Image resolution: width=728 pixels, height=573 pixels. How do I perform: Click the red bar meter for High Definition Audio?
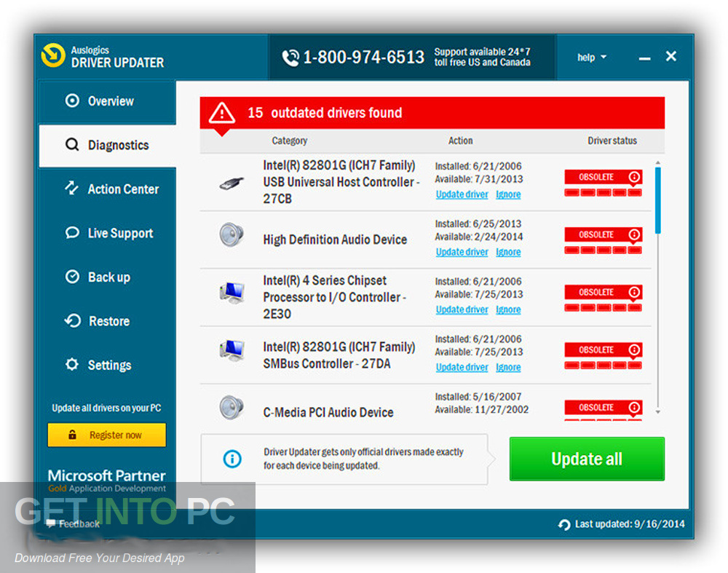(x=603, y=250)
